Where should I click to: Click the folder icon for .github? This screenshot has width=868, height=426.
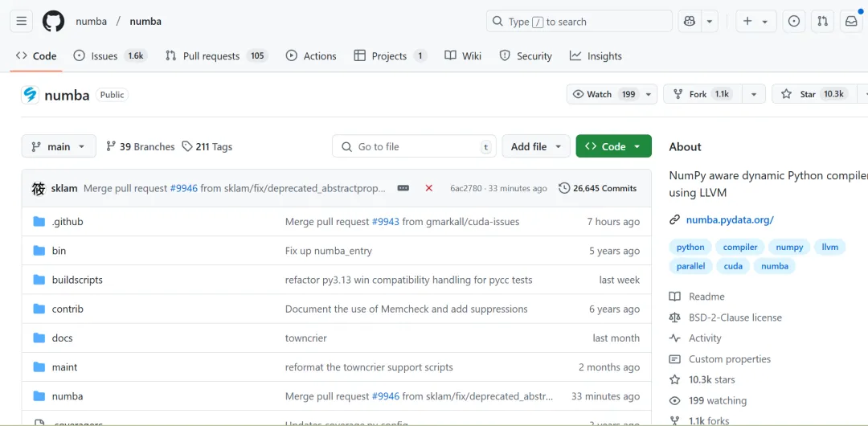coord(39,222)
